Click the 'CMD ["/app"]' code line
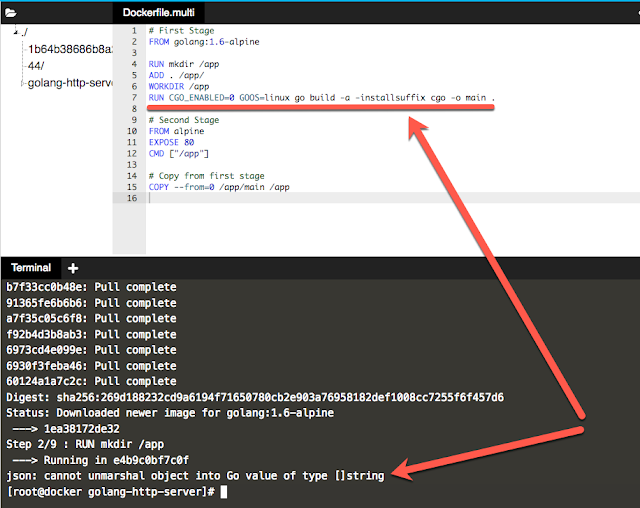Viewport: 640px width, 508px height. [x=178, y=153]
